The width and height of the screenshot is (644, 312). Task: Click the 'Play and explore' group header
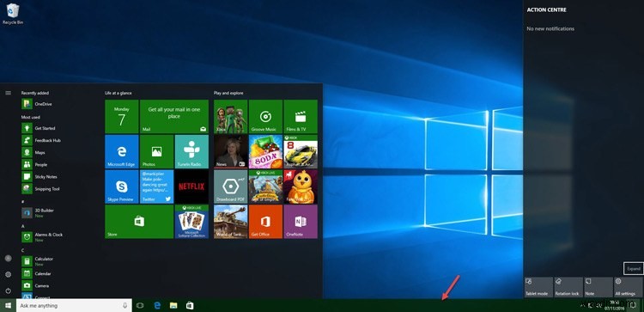click(x=228, y=93)
